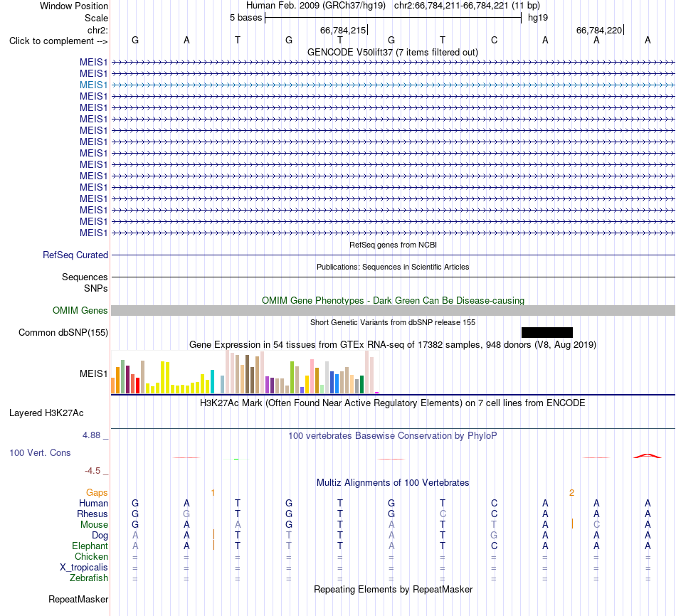
Task: Click the Layered H3K27Ac track label
Action: pyautogui.click(x=46, y=413)
